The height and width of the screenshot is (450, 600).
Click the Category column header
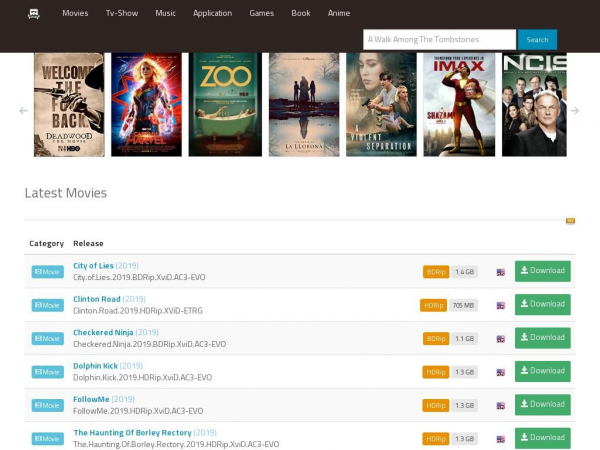[x=47, y=243]
